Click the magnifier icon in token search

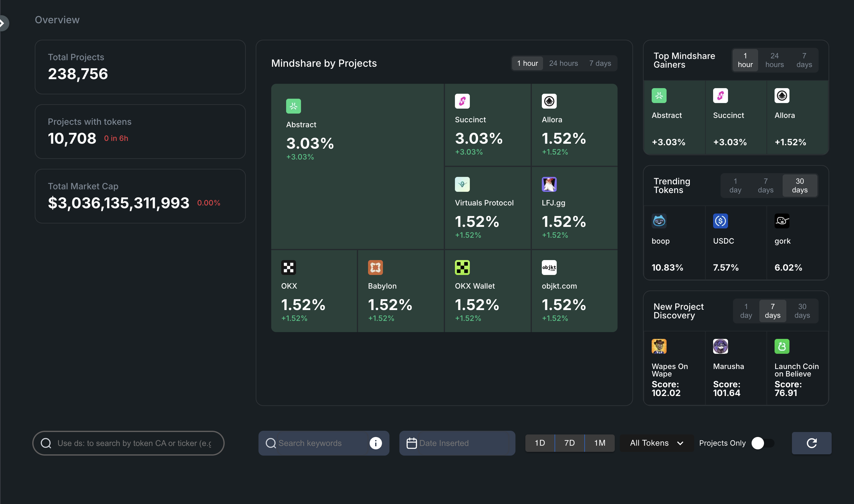(46, 443)
